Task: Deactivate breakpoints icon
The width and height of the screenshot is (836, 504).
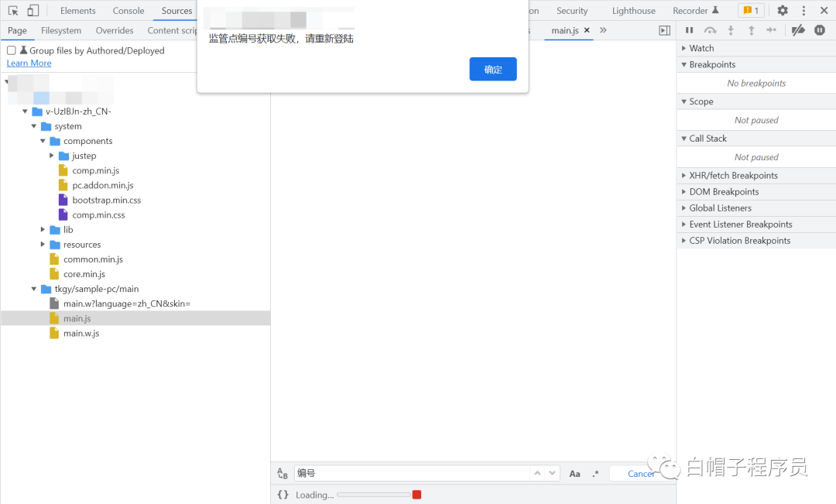Action: tap(798, 30)
